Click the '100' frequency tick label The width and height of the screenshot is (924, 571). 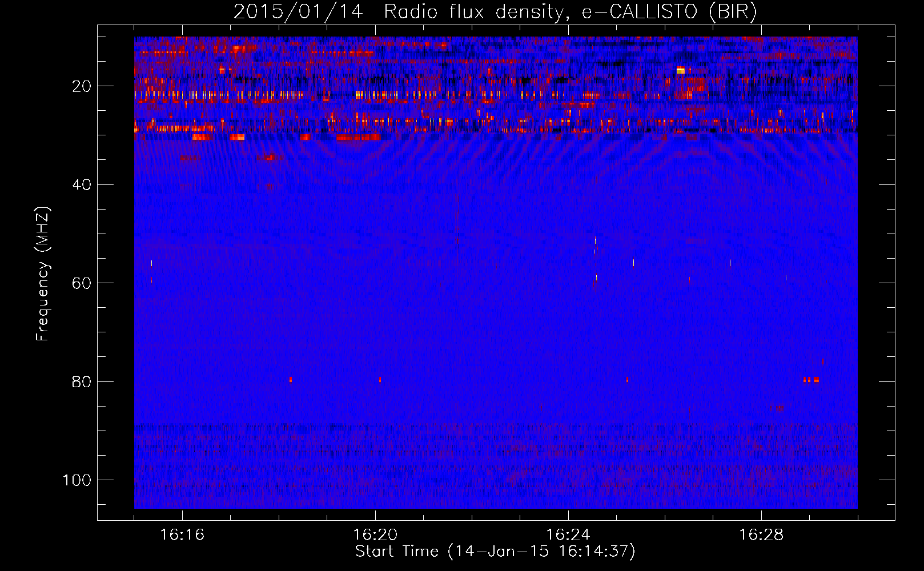[x=77, y=480]
